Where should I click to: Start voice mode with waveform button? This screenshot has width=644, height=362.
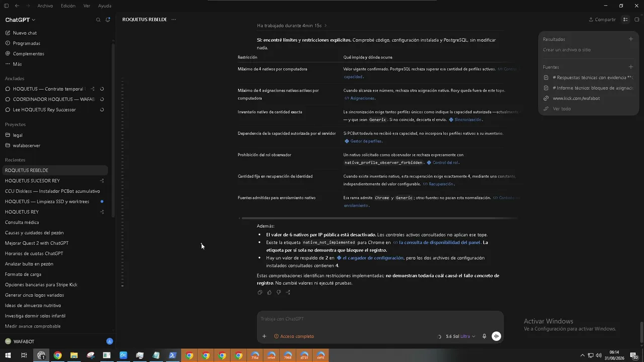point(496,336)
